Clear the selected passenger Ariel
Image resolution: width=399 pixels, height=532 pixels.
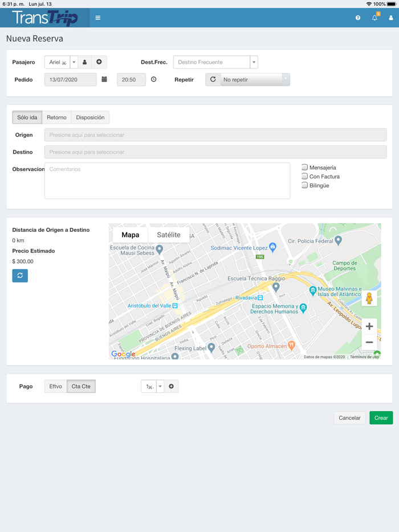click(64, 63)
